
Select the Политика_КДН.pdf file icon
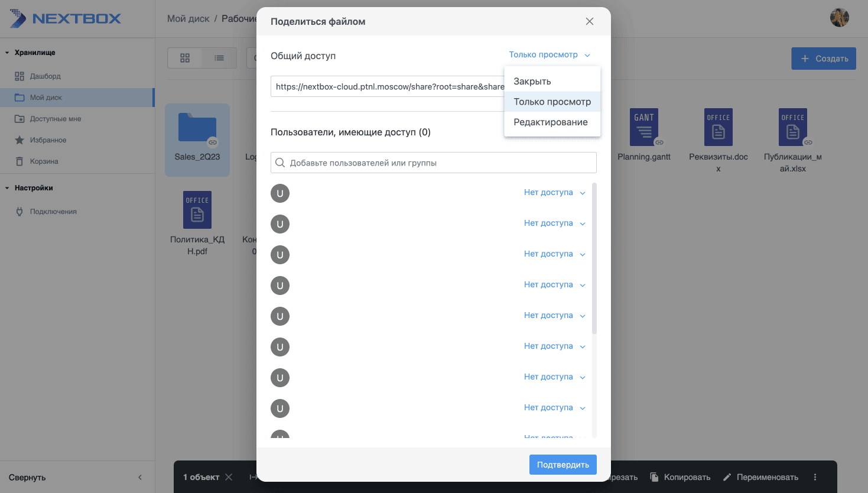(x=197, y=210)
